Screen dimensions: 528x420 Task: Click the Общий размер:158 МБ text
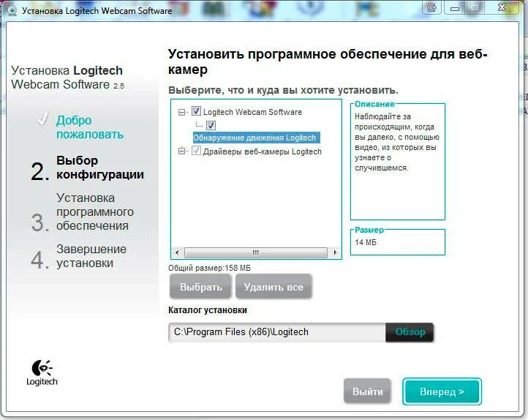[209, 268]
